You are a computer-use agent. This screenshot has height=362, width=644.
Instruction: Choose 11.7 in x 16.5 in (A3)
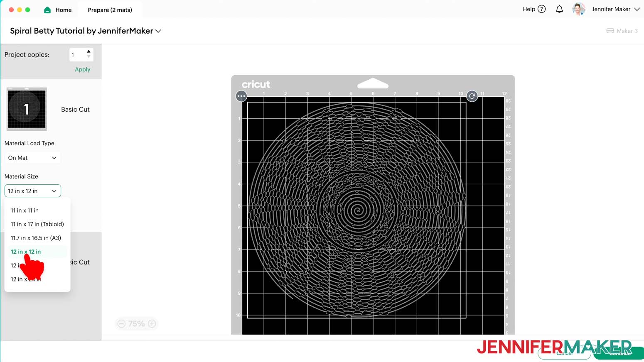36,238
